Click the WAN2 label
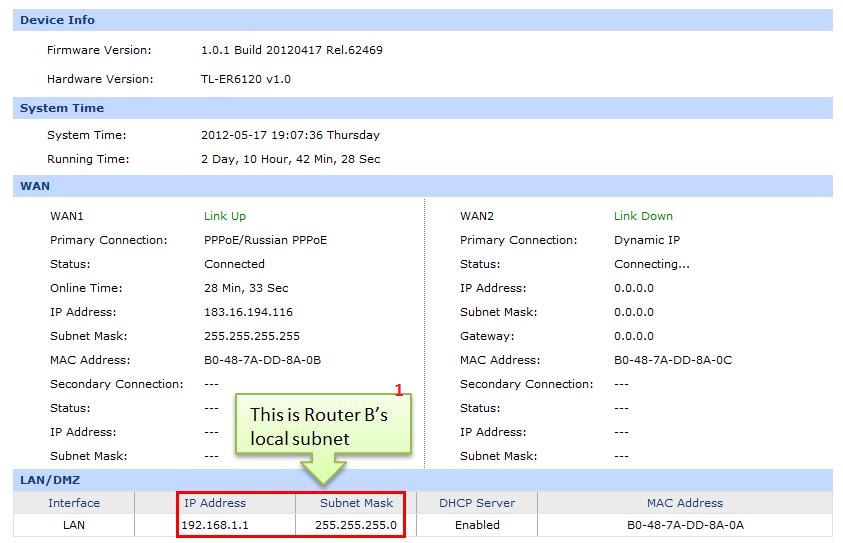This screenshot has height=543, width=843. pos(477,216)
